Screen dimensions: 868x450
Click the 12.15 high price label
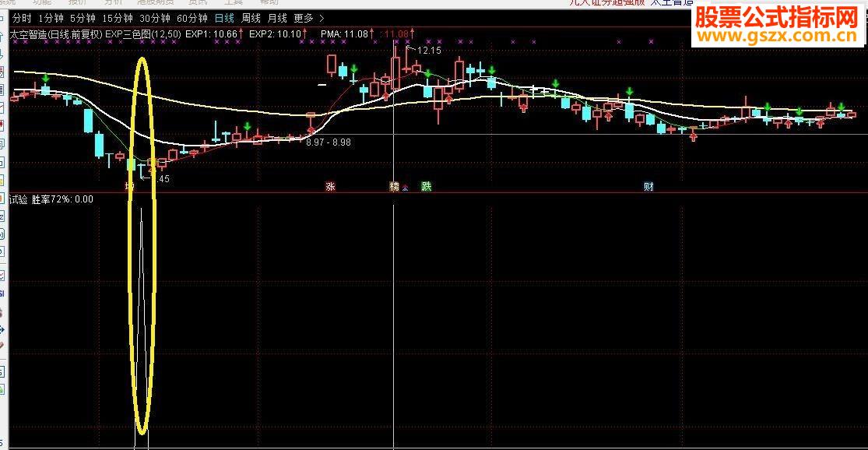point(429,51)
